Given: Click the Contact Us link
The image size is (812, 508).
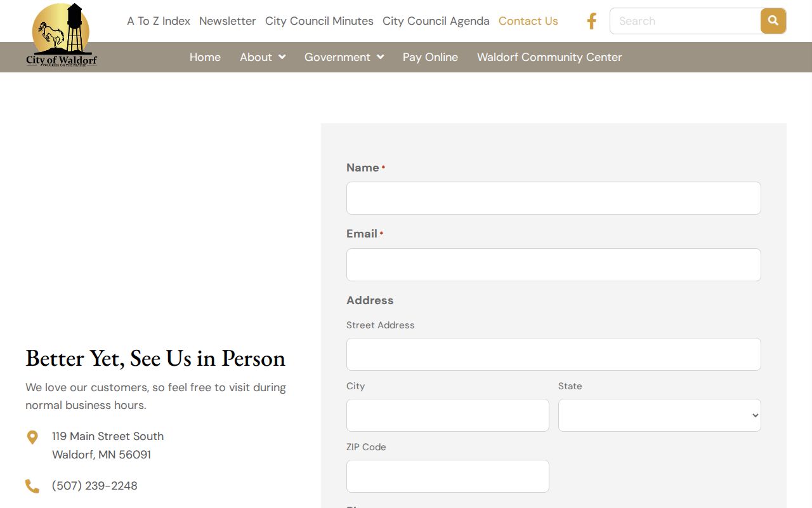Looking at the screenshot, I should pyautogui.click(x=528, y=21).
